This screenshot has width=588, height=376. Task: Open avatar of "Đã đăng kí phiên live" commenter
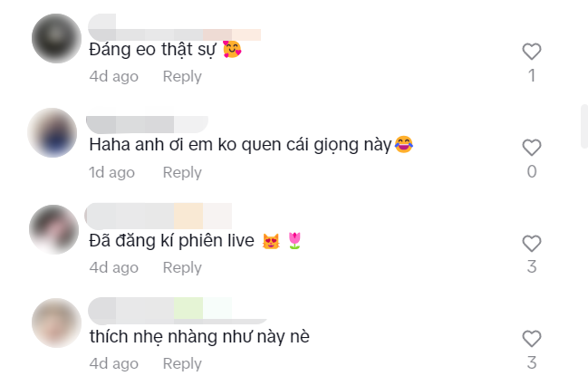click(x=54, y=229)
